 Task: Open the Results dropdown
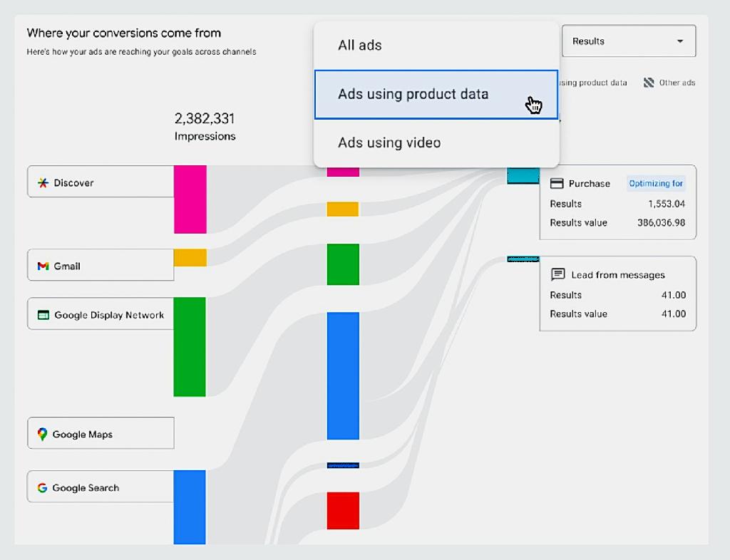pyautogui.click(x=628, y=41)
